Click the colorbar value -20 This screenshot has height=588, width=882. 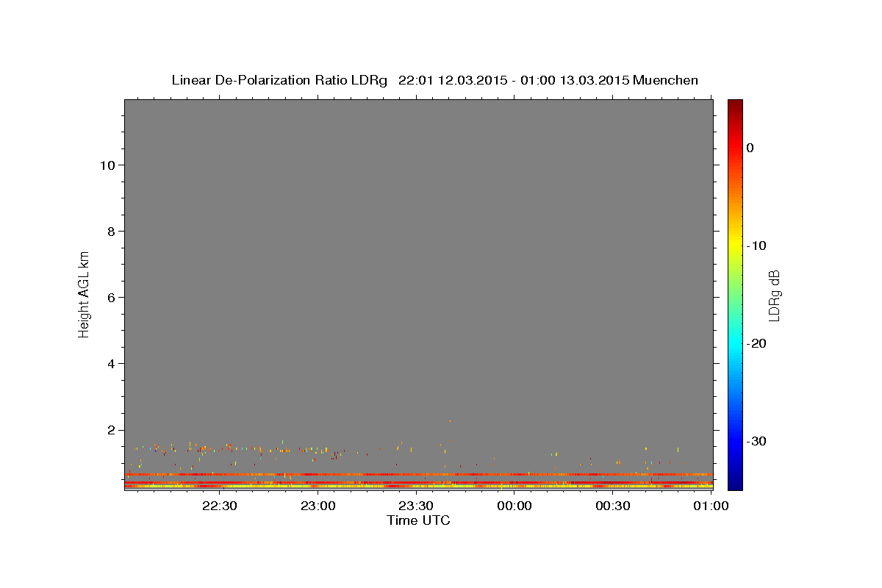(757, 343)
